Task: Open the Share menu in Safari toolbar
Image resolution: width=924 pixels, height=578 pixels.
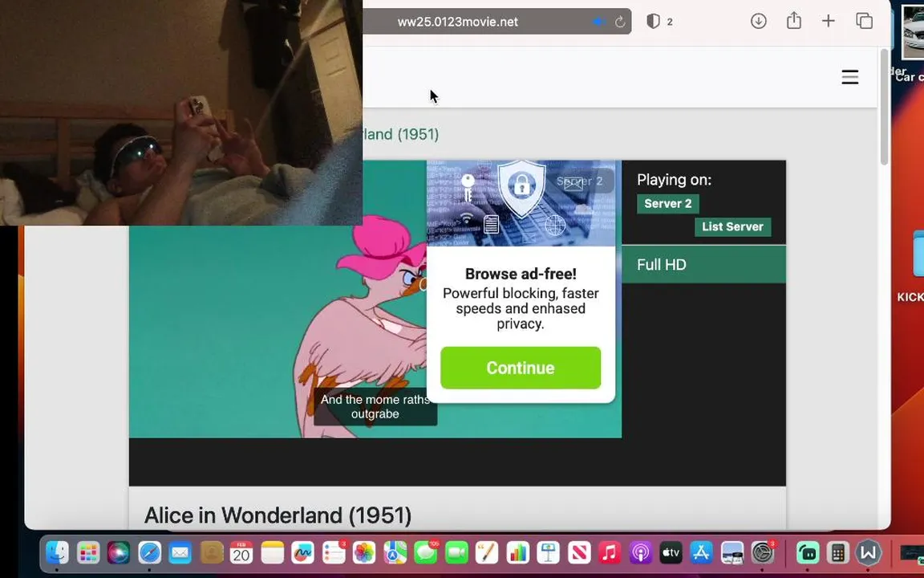Action: click(794, 21)
